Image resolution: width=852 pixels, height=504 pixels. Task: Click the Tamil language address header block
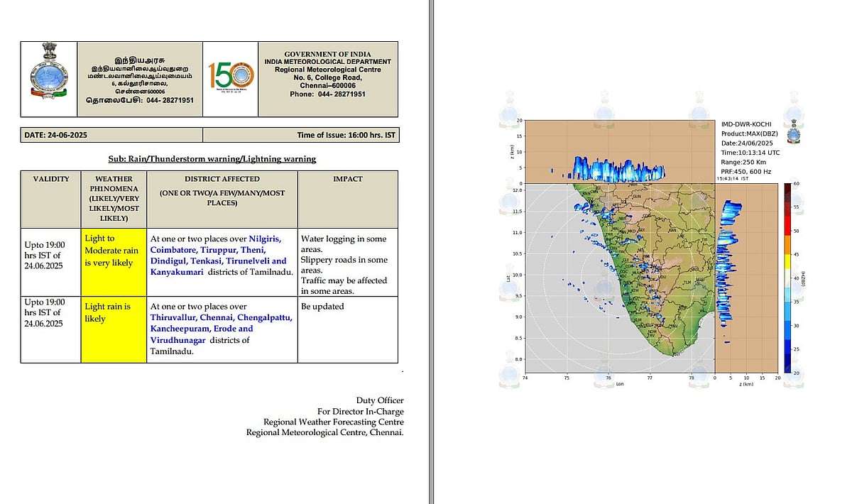pyautogui.click(x=139, y=79)
